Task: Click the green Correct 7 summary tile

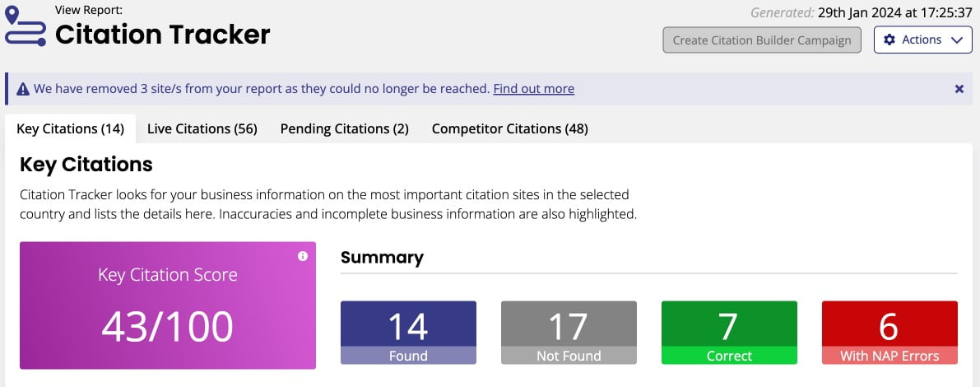Action: point(729,333)
